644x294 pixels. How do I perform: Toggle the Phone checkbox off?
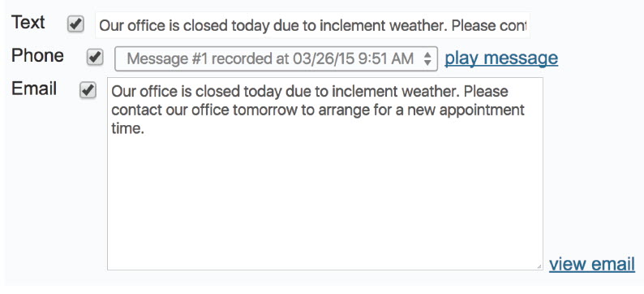coord(95,57)
